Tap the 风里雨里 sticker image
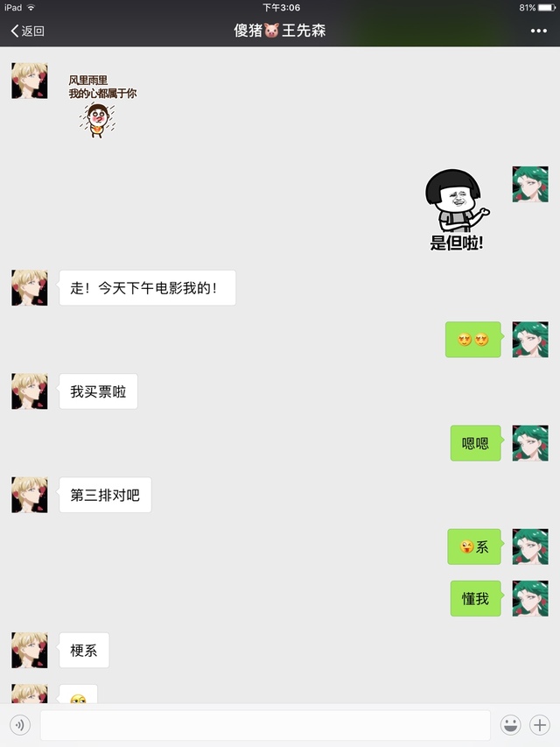The image size is (560, 747). click(x=101, y=106)
